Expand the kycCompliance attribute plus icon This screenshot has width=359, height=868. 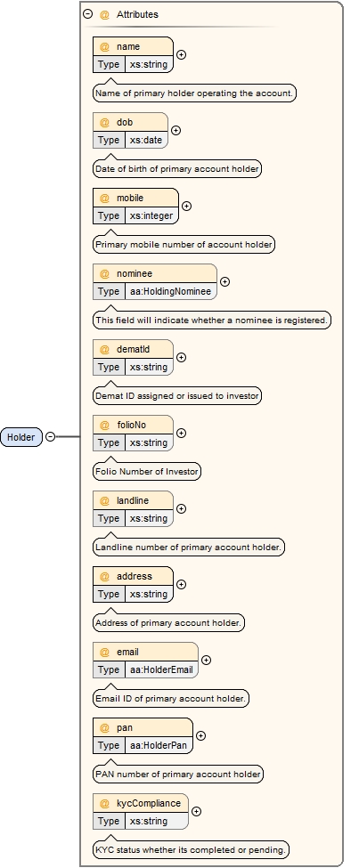196,812
